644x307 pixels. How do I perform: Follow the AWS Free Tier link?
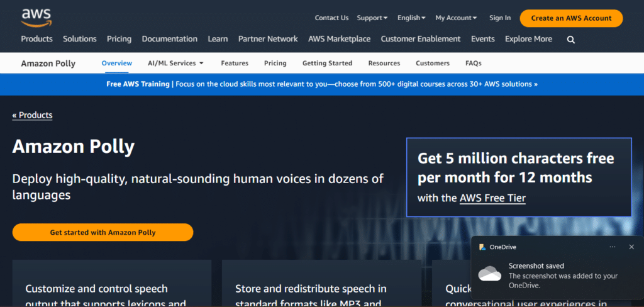492,198
